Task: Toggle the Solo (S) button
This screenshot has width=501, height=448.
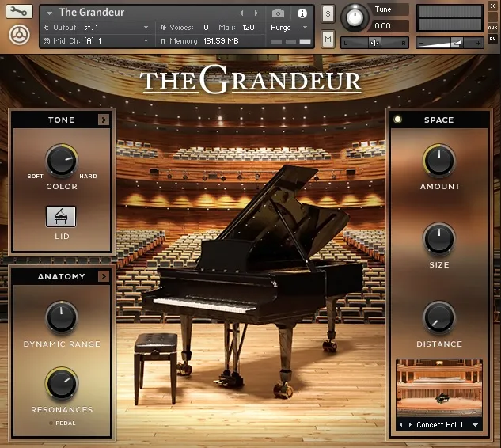Action: coord(328,13)
